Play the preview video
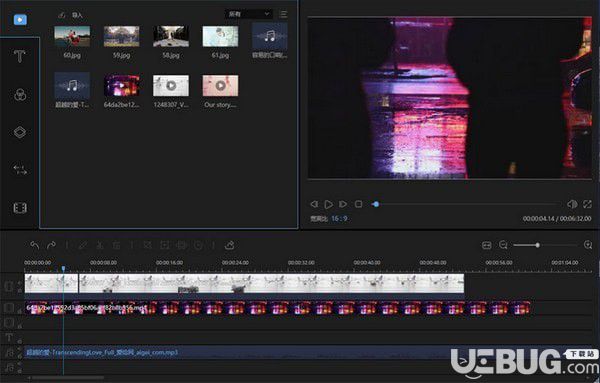Viewport: 600px width, 383px height. click(x=328, y=204)
